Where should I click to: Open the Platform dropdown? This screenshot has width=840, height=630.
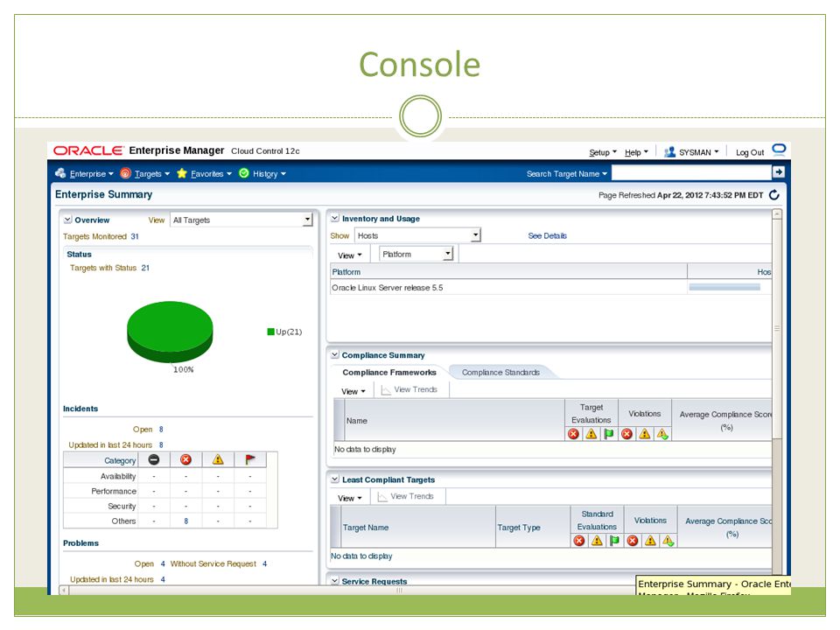click(416, 255)
